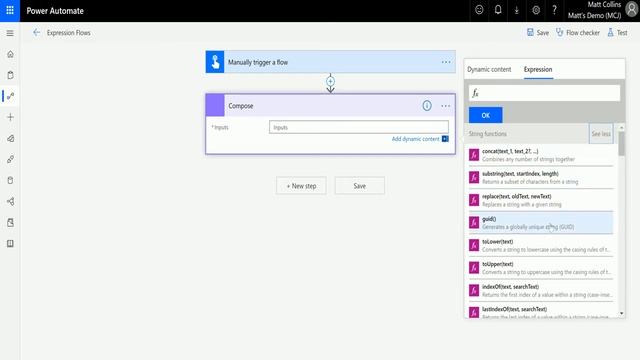
Task: Click scrollbar down arrow in function list
Action: (621, 313)
